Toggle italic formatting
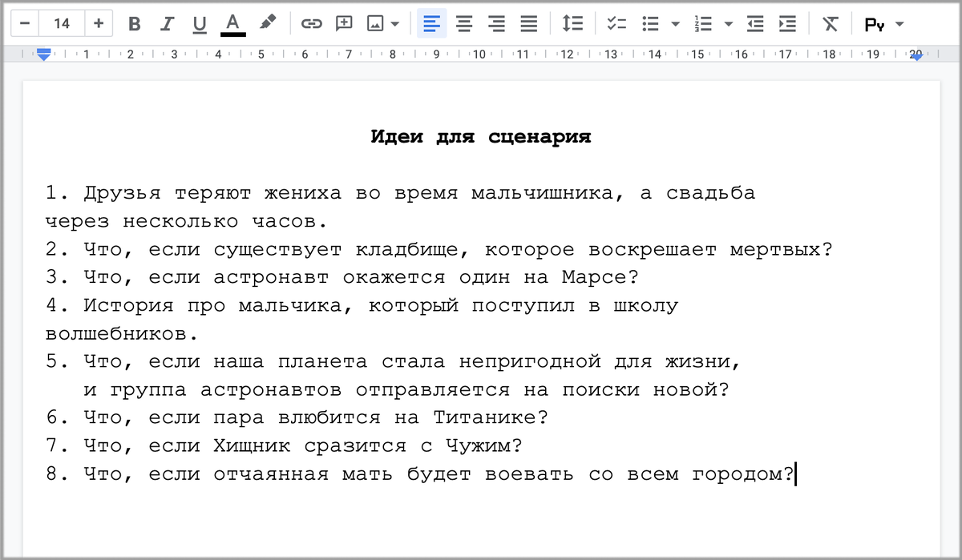The width and height of the screenshot is (962, 560). [167, 24]
